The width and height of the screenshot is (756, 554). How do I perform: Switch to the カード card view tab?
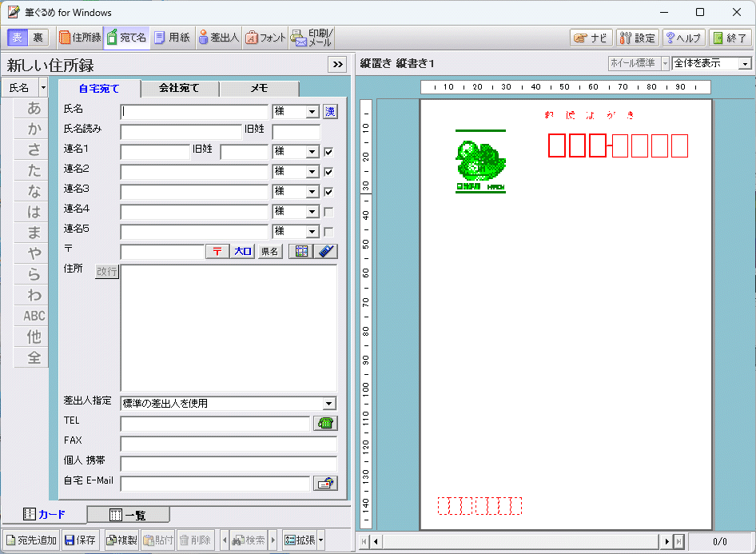[x=45, y=515]
